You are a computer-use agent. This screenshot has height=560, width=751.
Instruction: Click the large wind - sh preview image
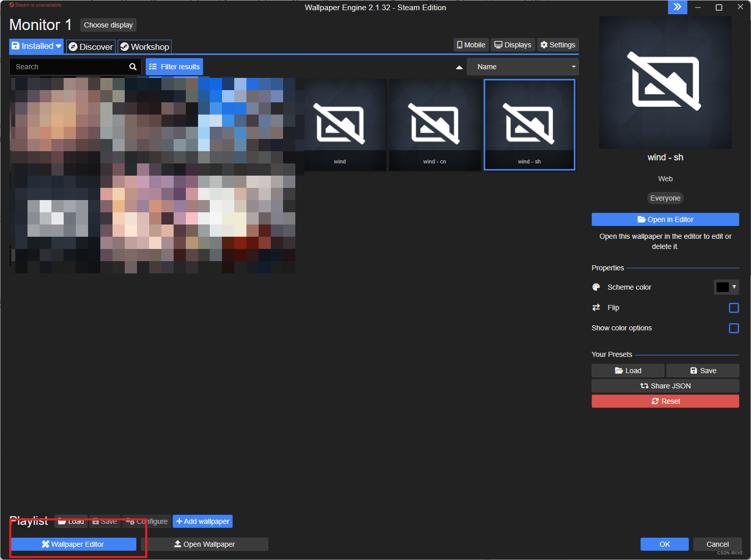pyautogui.click(x=665, y=82)
